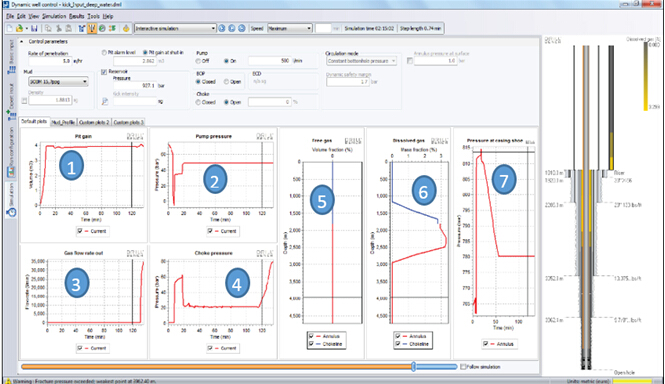Turn the Pump Off radio button
This screenshot has height=384, width=665.
198,61
